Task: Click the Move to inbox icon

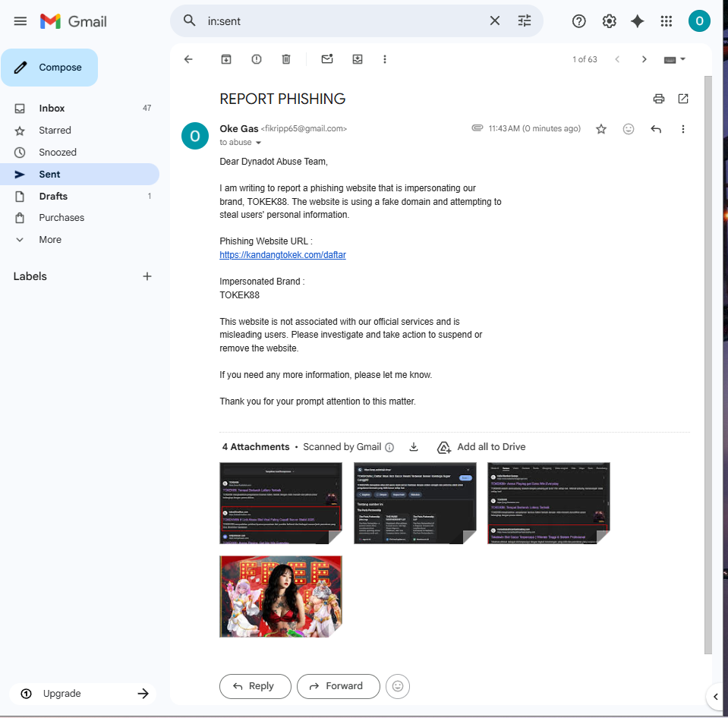Action: (358, 59)
